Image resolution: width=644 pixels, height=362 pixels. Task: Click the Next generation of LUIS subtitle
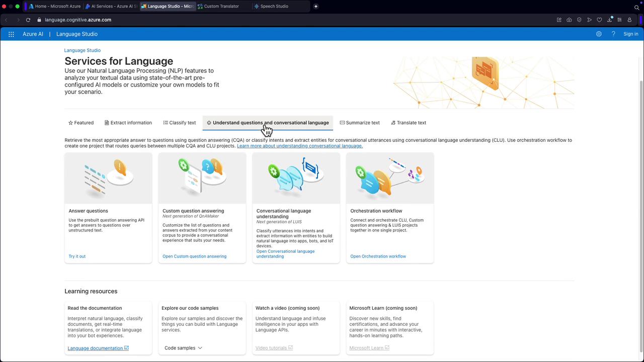[x=279, y=222]
